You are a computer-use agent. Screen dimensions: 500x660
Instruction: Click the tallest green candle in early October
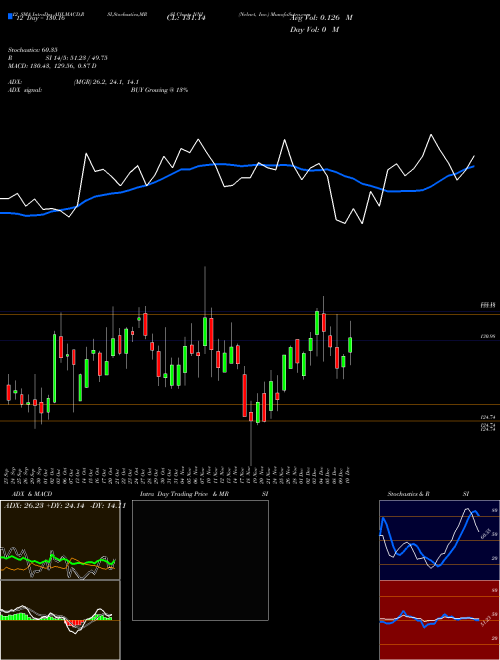[54, 368]
